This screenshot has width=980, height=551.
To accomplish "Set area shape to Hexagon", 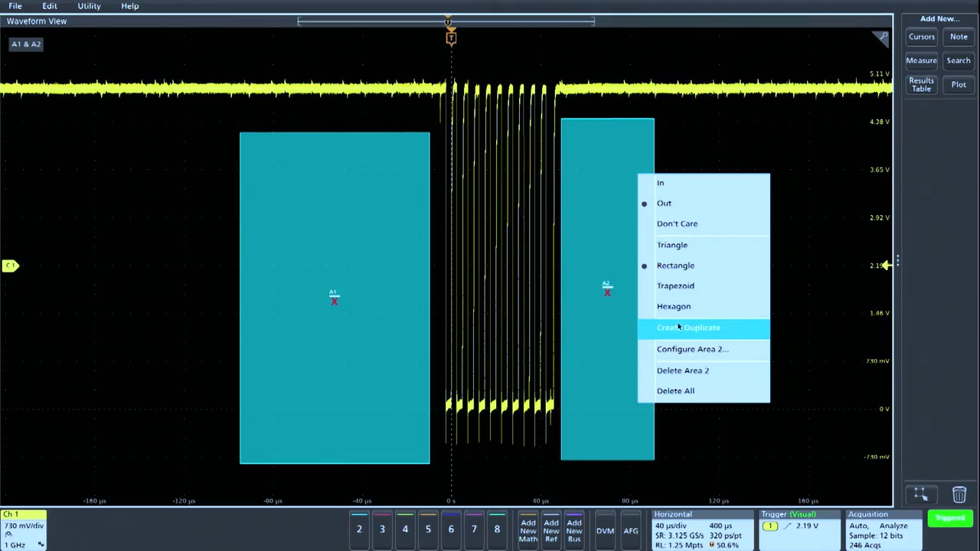I will coord(704,306).
